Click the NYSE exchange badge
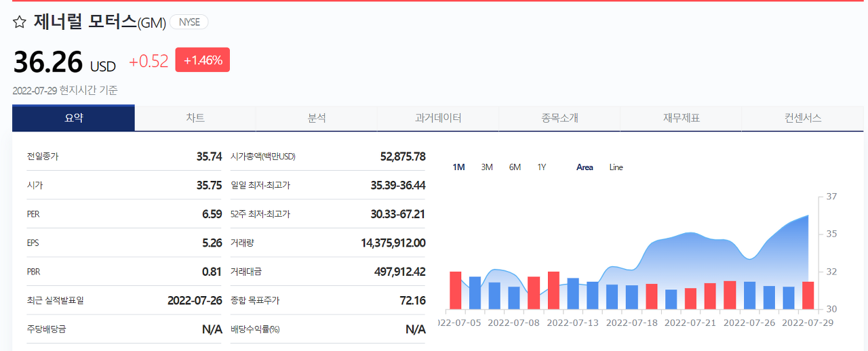Image resolution: width=868 pixels, height=351 pixels. 189,22
